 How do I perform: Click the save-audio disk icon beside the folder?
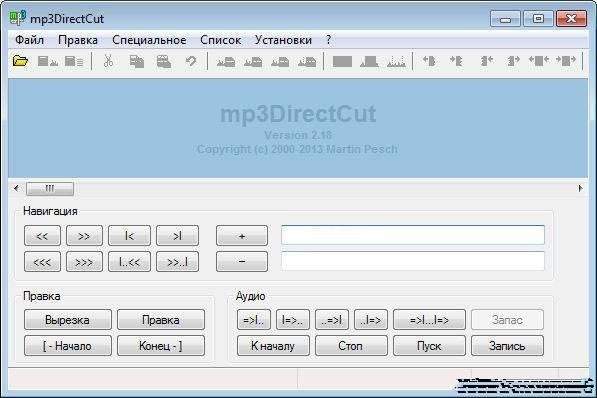(48, 61)
